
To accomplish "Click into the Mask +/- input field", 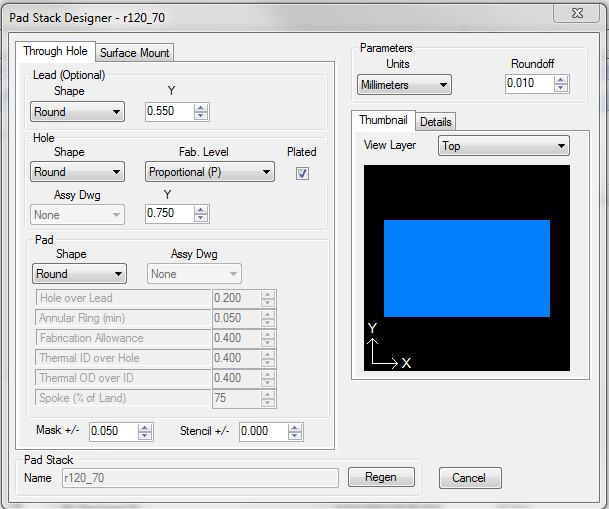I will 112,432.
